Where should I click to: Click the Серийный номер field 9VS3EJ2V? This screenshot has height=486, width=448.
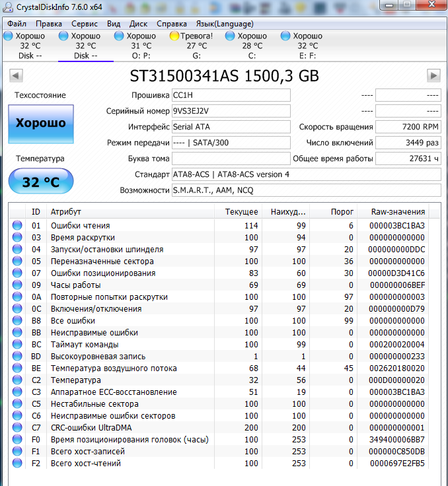(231, 111)
